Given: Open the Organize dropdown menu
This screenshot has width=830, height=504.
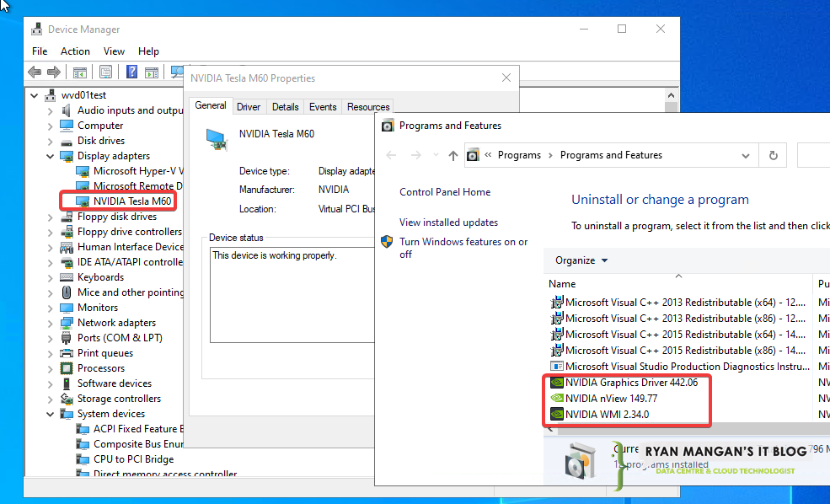Looking at the screenshot, I should [x=581, y=260].
